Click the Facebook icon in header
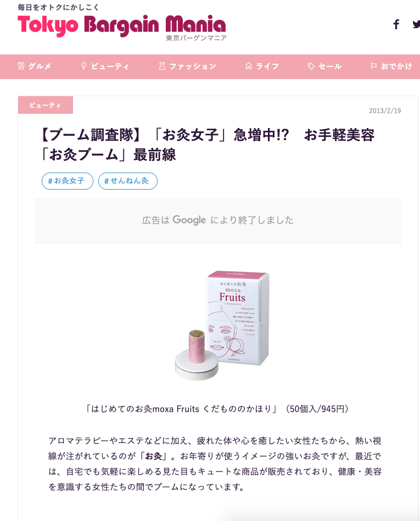The height and width of the screenshot is (521, 420). coord(396,24)
